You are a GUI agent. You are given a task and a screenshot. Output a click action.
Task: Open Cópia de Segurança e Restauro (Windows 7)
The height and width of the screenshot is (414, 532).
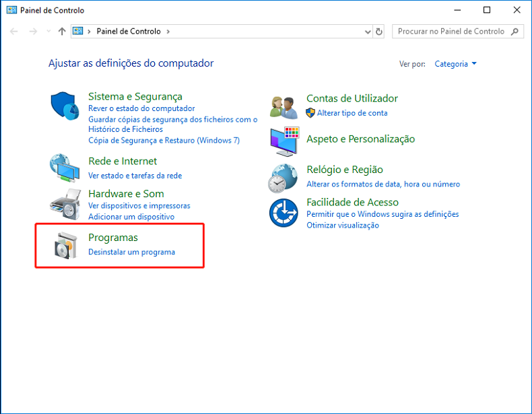coord(164,141)
